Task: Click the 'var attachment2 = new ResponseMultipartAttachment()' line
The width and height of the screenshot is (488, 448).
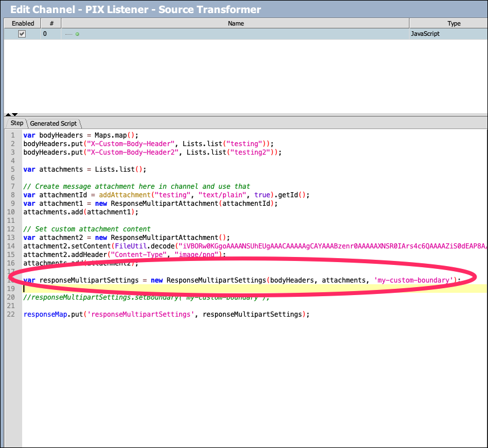Action: coord(127,238)
